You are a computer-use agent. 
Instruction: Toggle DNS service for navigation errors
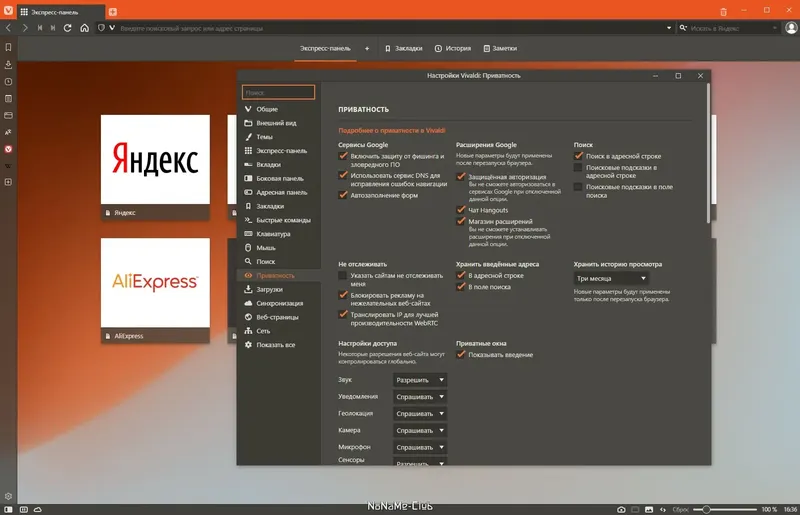(x=343, y=176)
